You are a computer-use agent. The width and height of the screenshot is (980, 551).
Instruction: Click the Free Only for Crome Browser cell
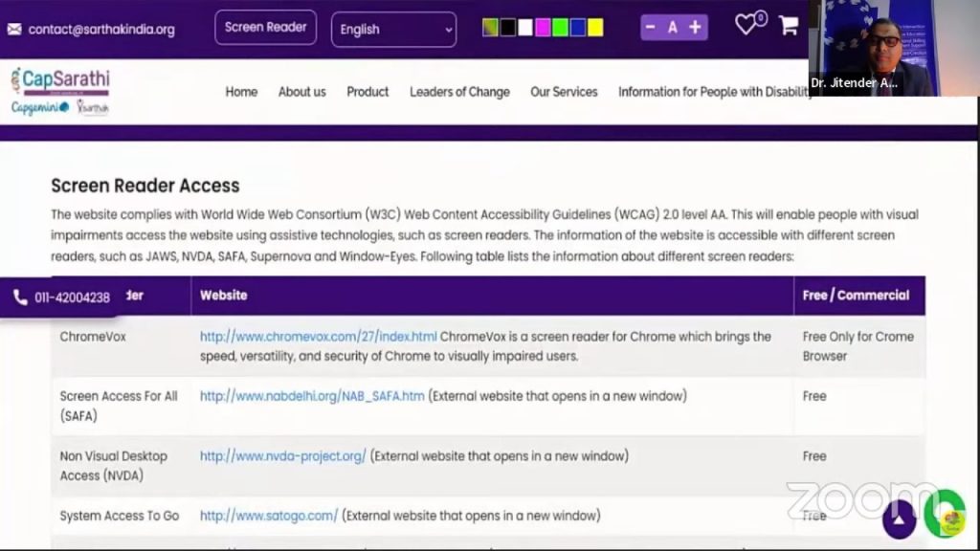point(859,346)
